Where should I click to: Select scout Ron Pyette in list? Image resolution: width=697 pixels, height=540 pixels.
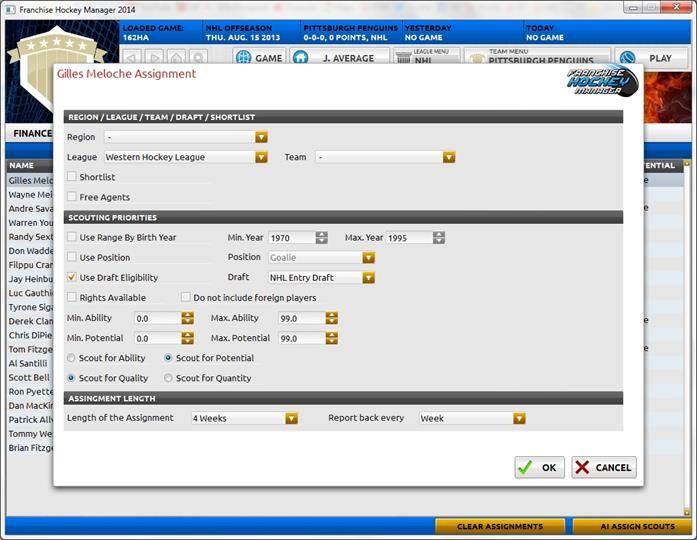point(30,392)
